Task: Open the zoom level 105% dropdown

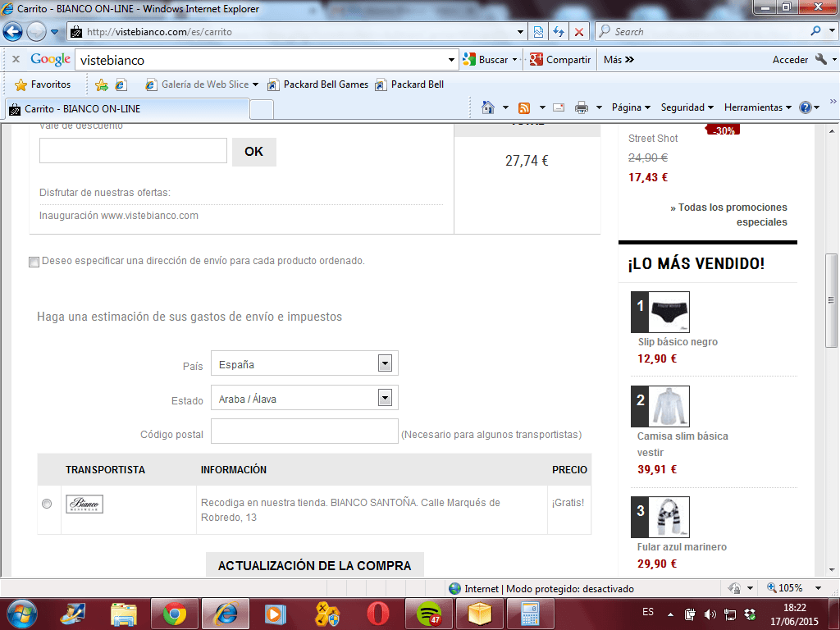Action: pyautogui.click(x=818, y=587)
